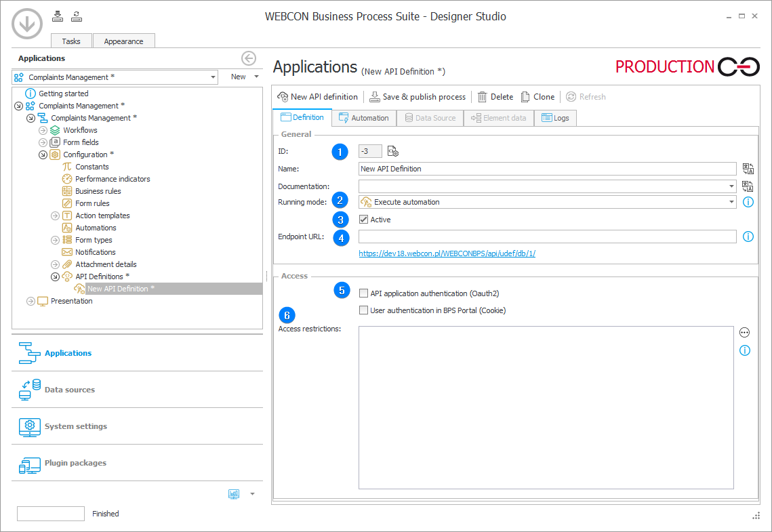
Task: Expand the Workflows tree node
Action: point(43,130)
